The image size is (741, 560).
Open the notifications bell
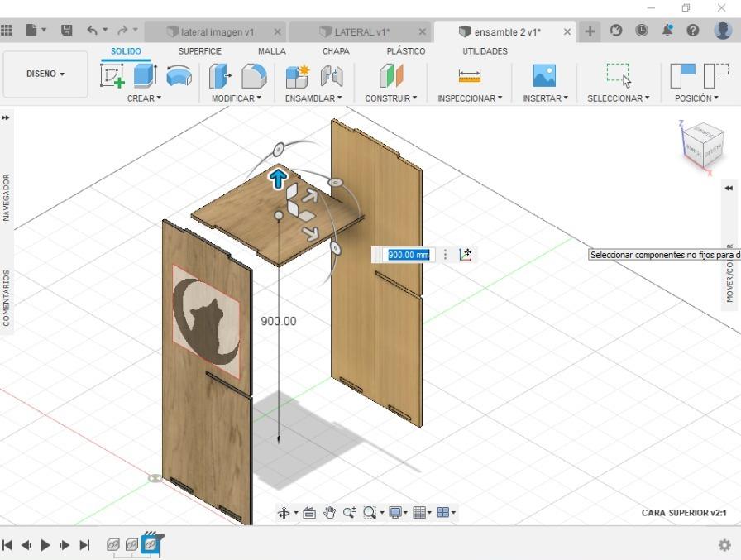coord(667,31)
